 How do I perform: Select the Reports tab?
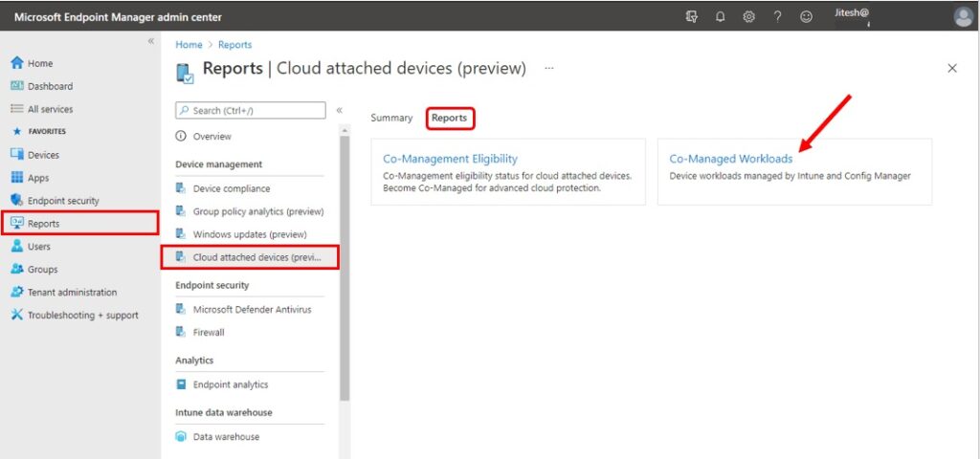(450, 118)
